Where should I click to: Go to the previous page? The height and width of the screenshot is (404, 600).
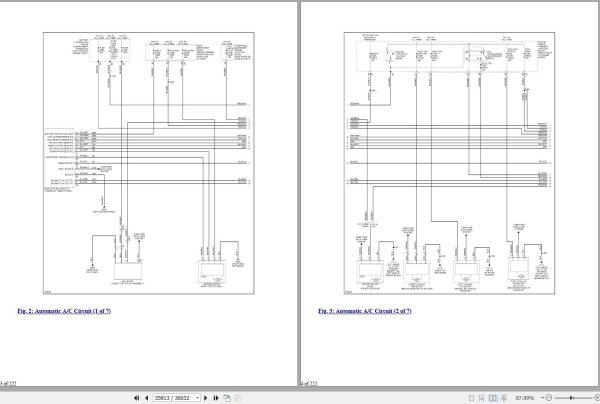point(147,398)
